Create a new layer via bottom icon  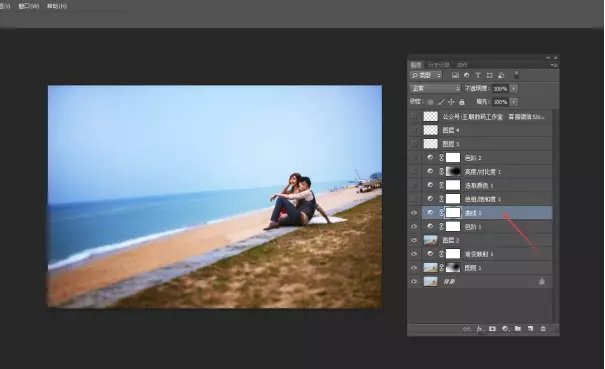click(531, 329)
